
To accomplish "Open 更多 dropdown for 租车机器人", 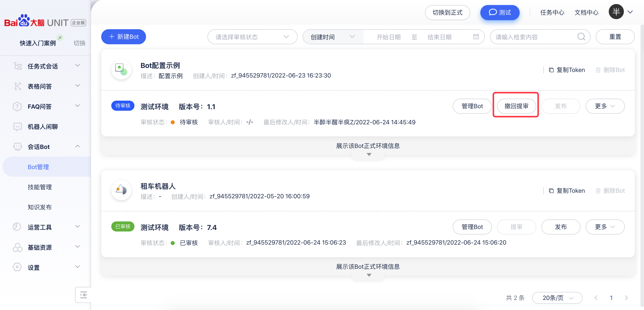I will (605, 227).
